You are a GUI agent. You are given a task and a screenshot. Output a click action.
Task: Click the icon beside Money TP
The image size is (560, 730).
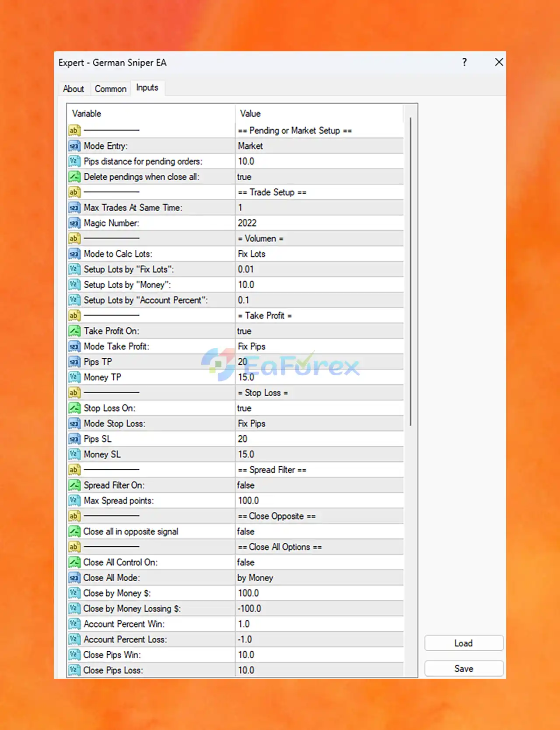point(74,377)
